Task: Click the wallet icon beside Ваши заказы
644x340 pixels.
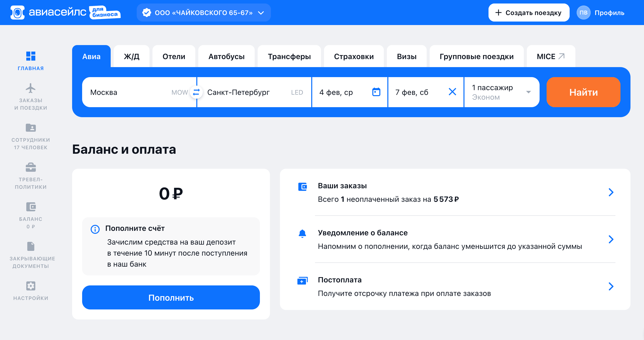Action: pyautogui.click(x=302, y=187)
